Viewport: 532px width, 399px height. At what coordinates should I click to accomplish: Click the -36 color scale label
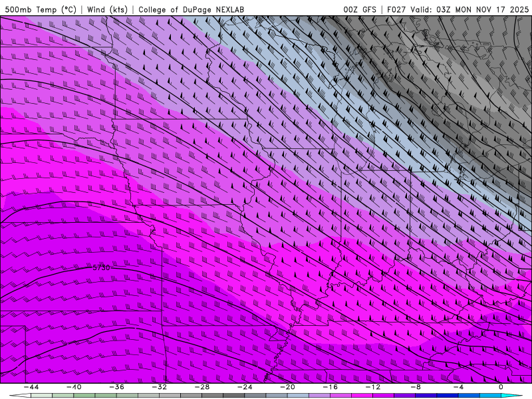coord(117,387)
